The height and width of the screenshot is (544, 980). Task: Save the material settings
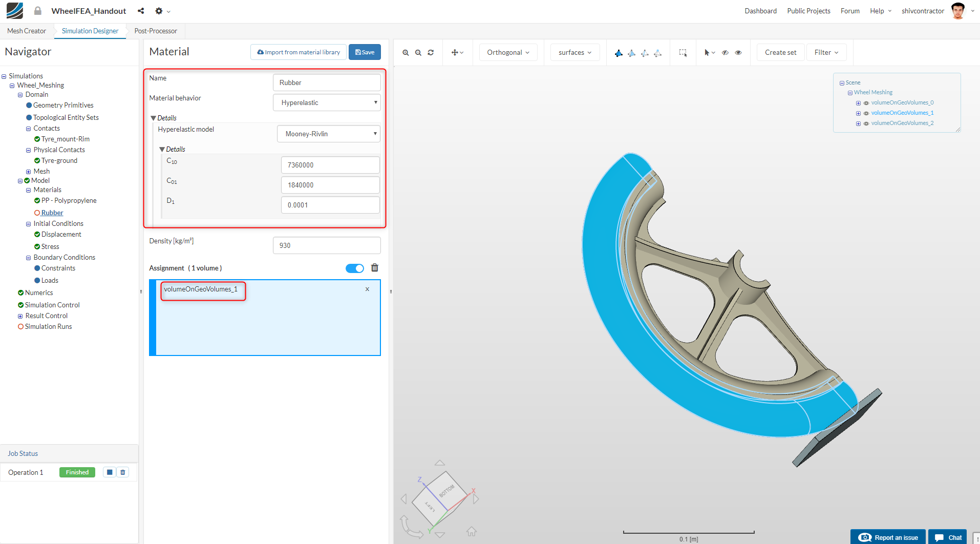click(x=365, y=52)
